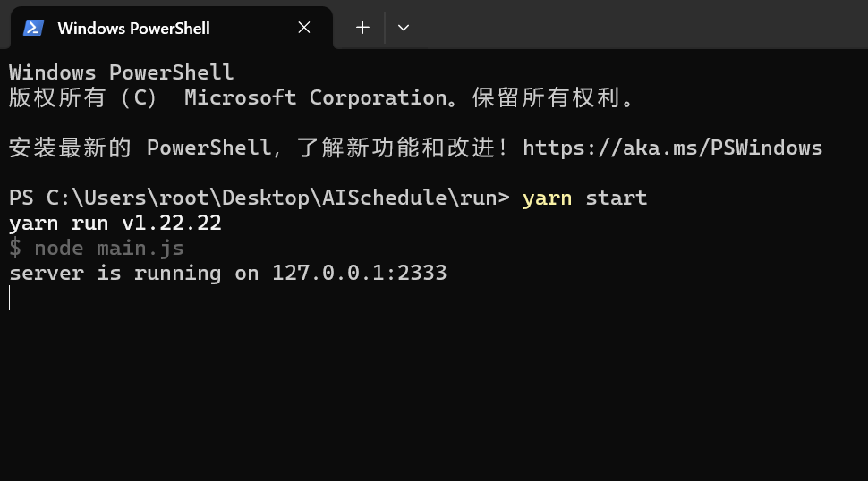Viewport: 868px width, 481px height.
Task: Expand the new tab profile dropdown
Action: pyautogui.click(x=404, y=28)
